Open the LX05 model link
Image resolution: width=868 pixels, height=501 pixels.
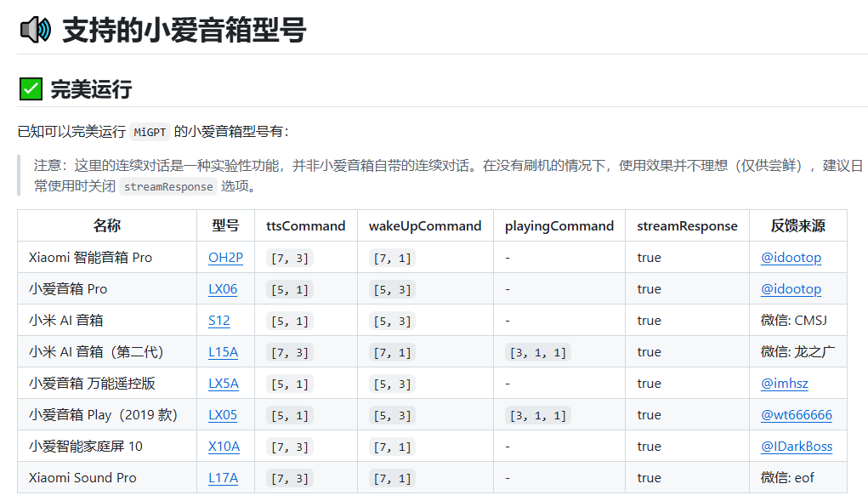click(x=223, y=415)
